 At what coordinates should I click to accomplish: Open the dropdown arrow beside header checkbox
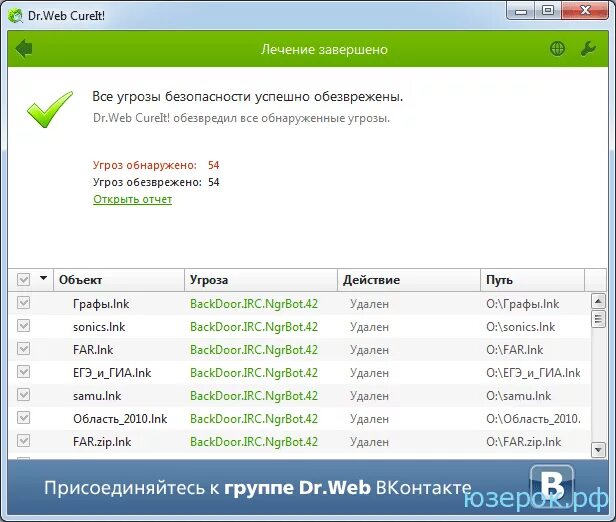click(x=44, y=278)
